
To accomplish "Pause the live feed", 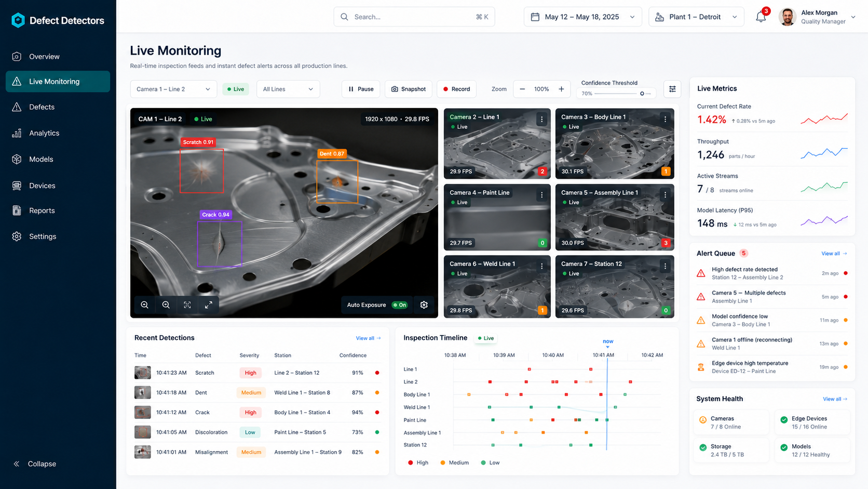I will click(361, 89).
